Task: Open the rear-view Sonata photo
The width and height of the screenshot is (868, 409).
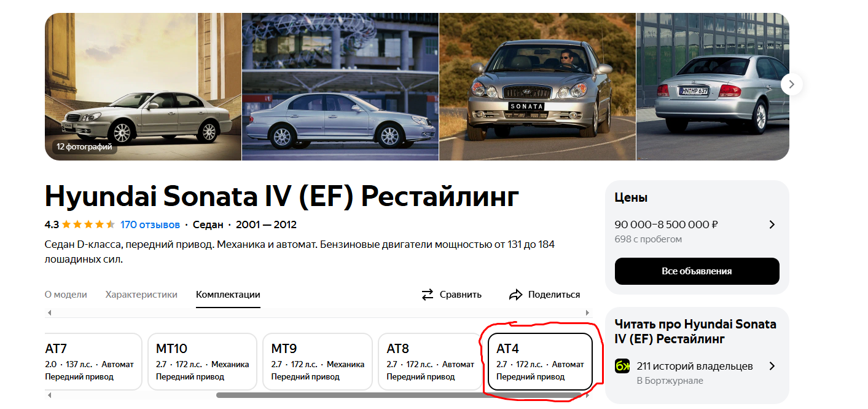Action: click(713, 87)
